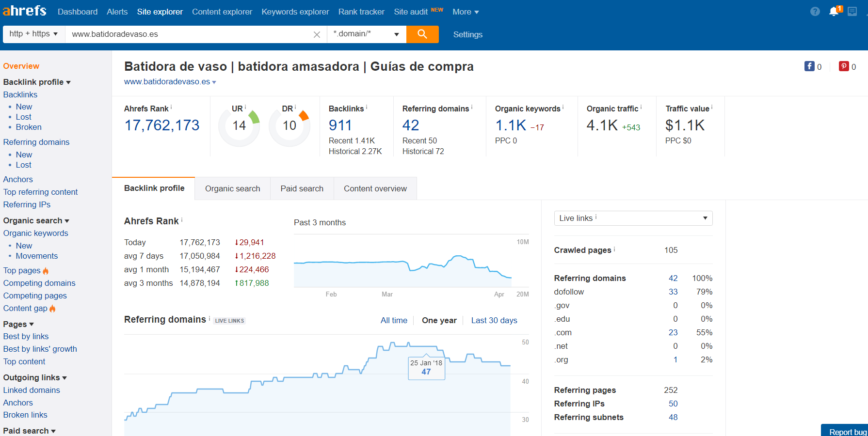The image size is (868, 436).
Task: Switch to the Content overview tab
Action: pos(375,188)
